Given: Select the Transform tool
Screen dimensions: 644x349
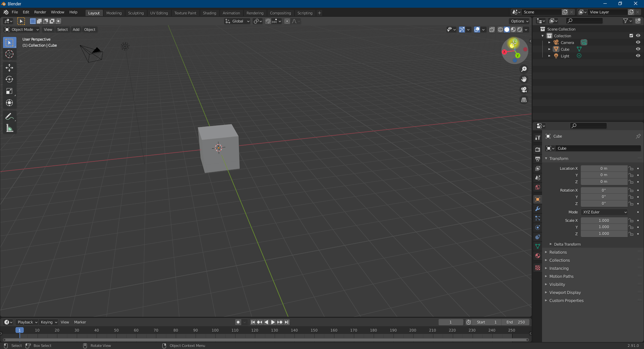Looking at the screenshot, I should [9, 103].
